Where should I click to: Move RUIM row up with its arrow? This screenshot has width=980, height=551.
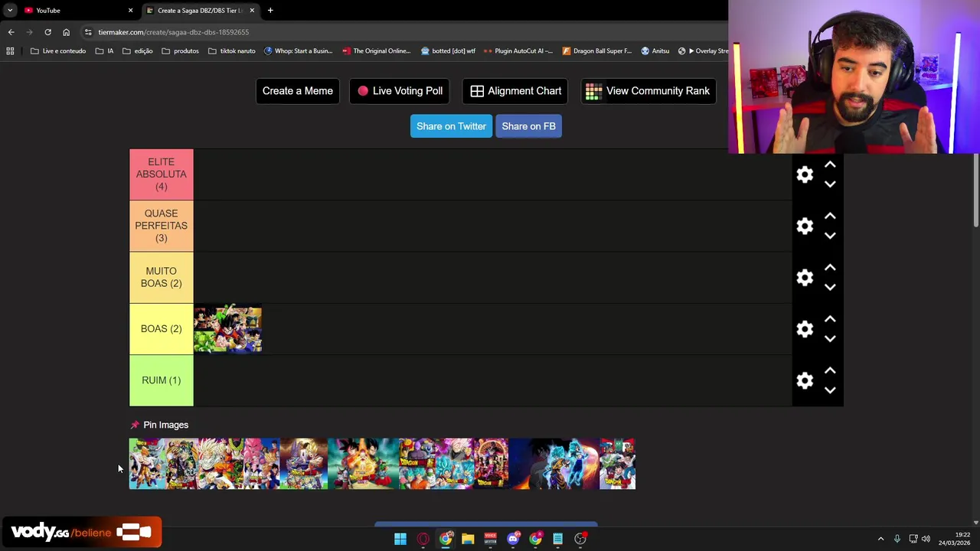(x=830, y=370)
